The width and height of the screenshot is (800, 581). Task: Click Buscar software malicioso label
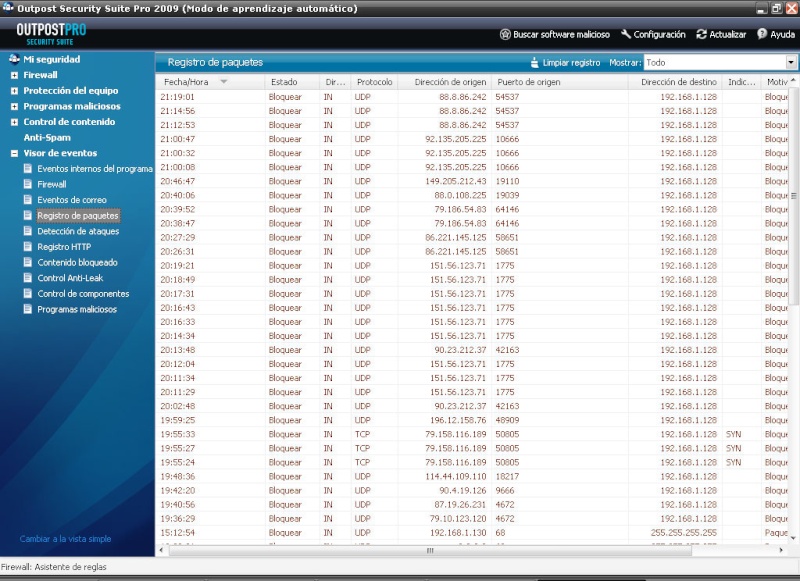(x=561, y=34)
